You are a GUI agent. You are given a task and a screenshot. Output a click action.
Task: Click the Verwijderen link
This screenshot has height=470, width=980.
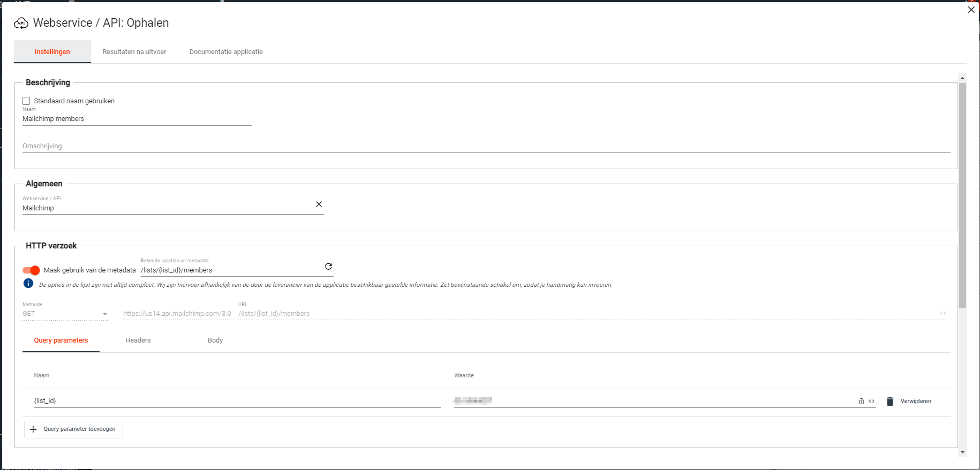pyautogui.click(x=916, y=401)
